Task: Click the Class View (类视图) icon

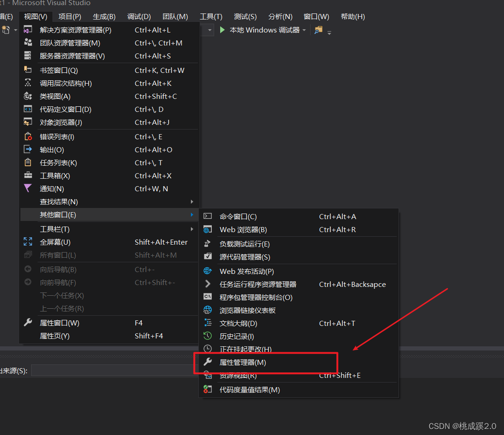Action: [28, 96]
